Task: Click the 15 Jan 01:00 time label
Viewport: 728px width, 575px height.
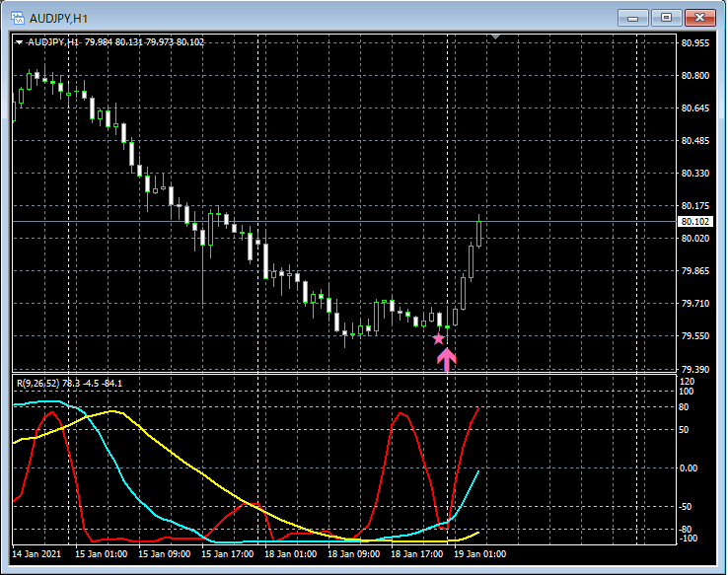Action: click(102, 554)
